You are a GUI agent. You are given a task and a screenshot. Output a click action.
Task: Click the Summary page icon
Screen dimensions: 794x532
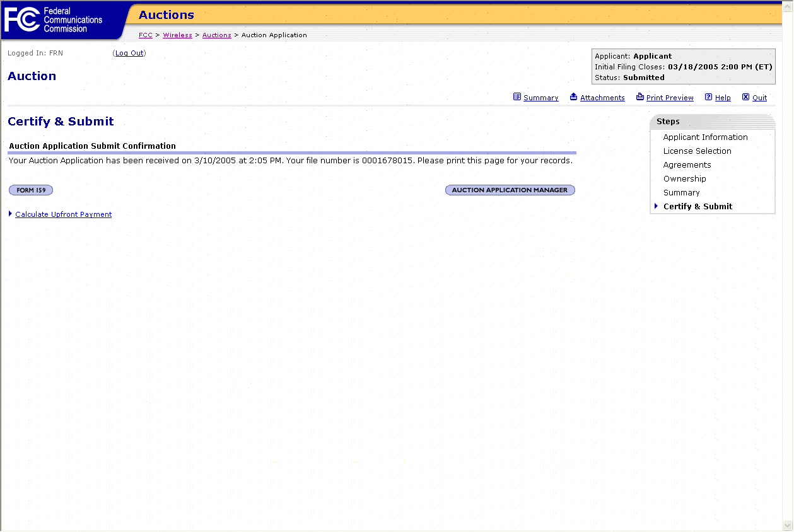[517, 97]
